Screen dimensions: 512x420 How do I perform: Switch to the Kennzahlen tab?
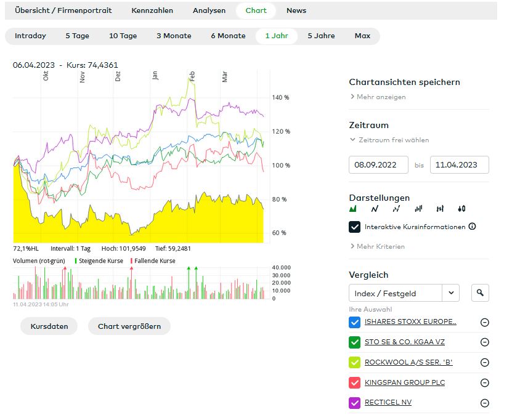point(152,10)
